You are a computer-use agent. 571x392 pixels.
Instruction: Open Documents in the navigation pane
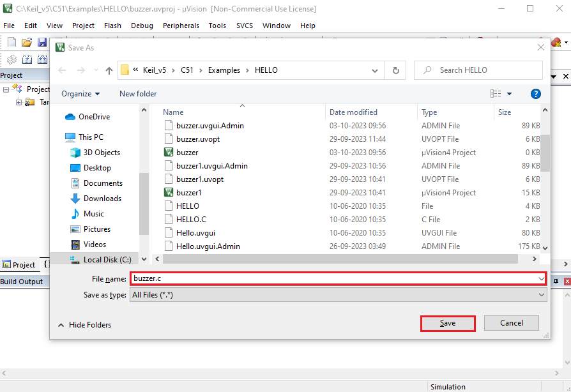coord(96,183)
